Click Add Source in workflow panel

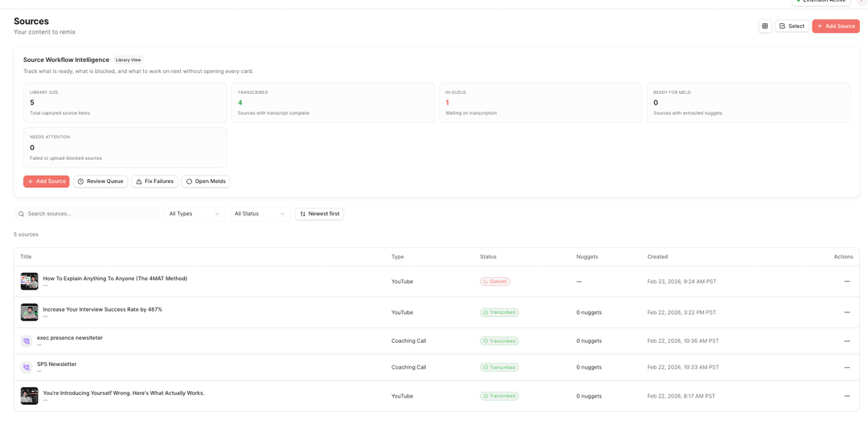pyautogui.click(x=47, y=181)
